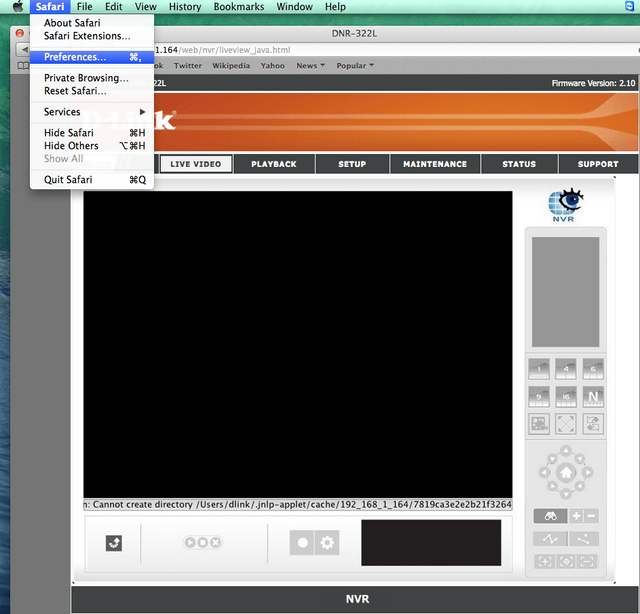Screen dimensions: 640x614
Task: Click the plus zoom-in button
Action: point(576,516)
